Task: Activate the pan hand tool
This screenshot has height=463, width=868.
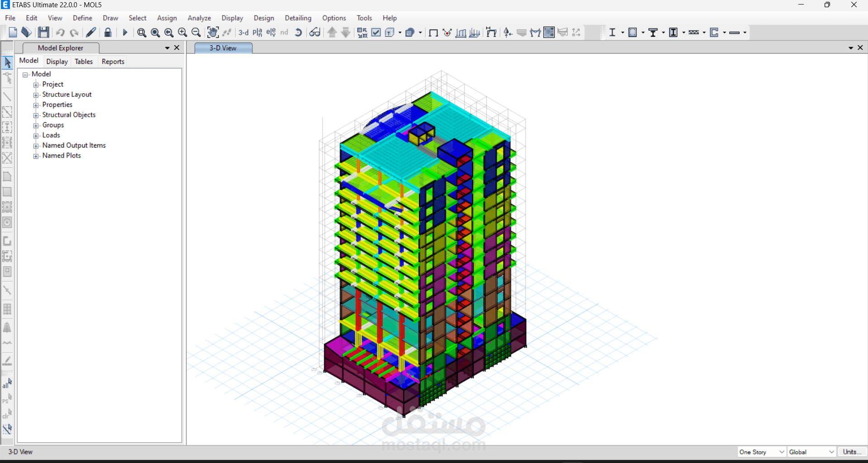Action: [213, 32]
